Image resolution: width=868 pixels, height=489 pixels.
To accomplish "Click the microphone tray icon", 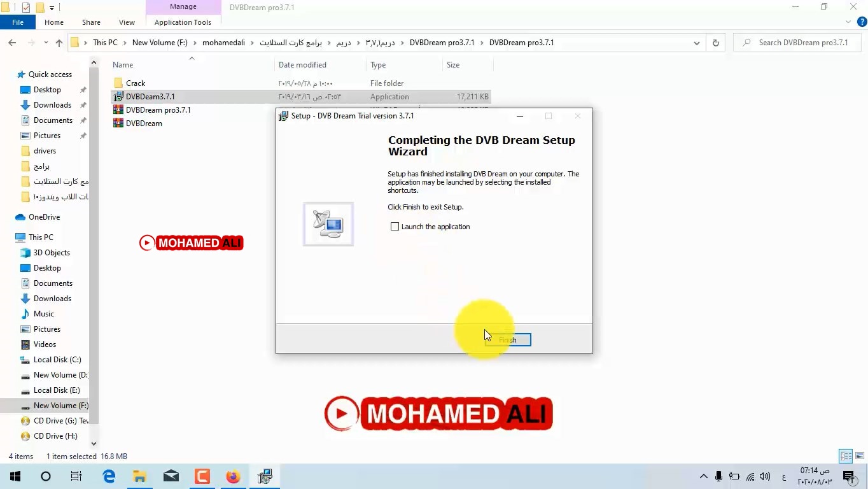I will tap(718, 476).
